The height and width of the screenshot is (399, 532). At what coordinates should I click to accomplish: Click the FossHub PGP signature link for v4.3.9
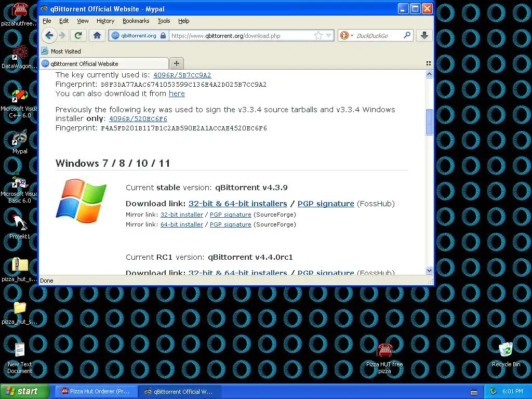326,204
